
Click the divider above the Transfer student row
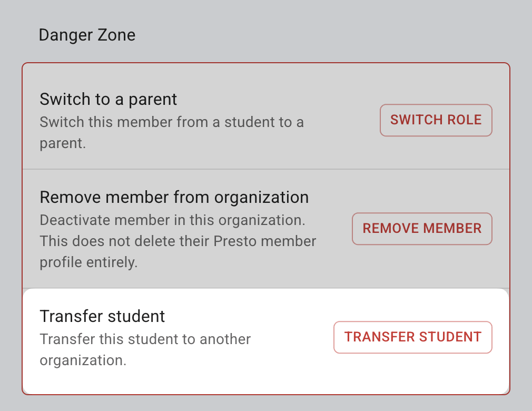pyautogui.click(x=266, y=288)
